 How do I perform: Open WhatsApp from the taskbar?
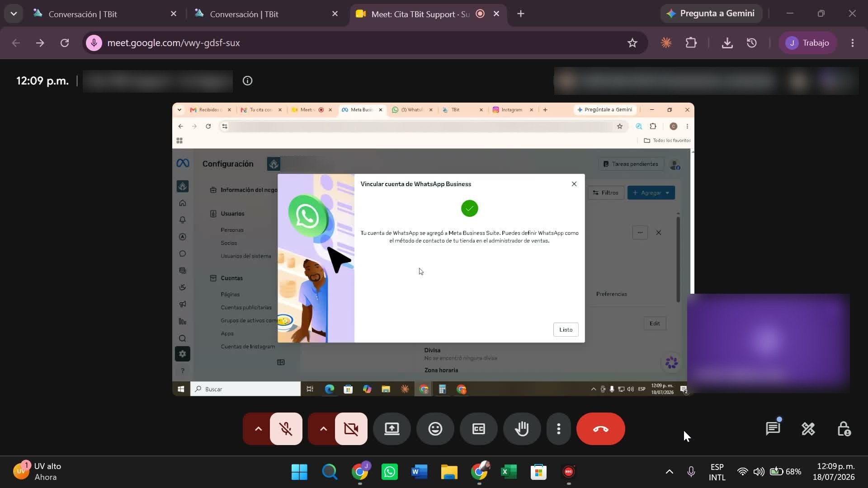tap(389, 472)
